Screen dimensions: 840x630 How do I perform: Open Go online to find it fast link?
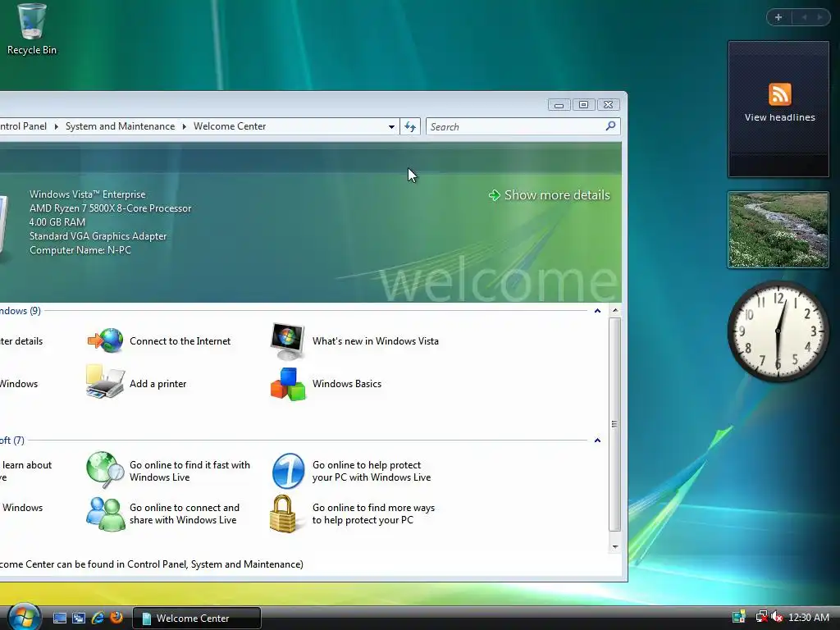pos(189,471)
